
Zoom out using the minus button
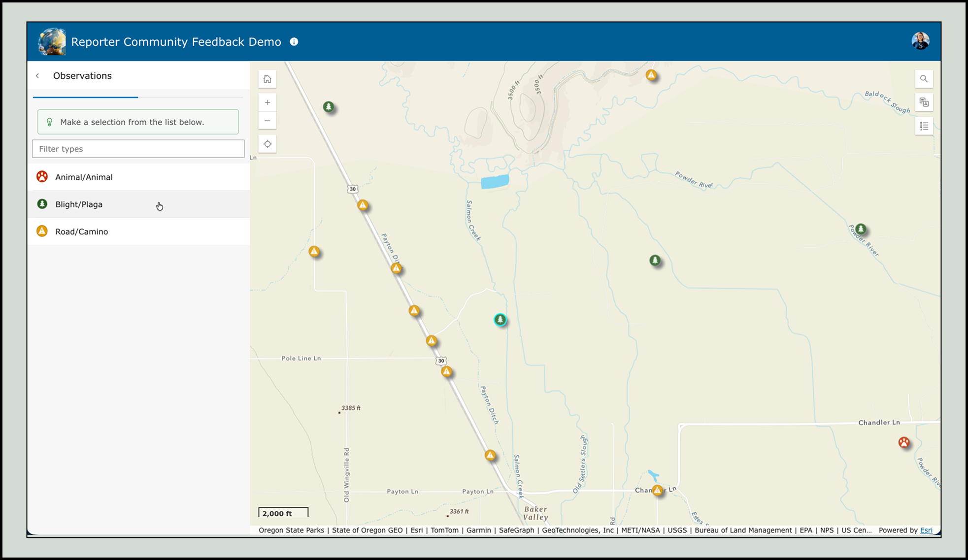coord(267,121)
